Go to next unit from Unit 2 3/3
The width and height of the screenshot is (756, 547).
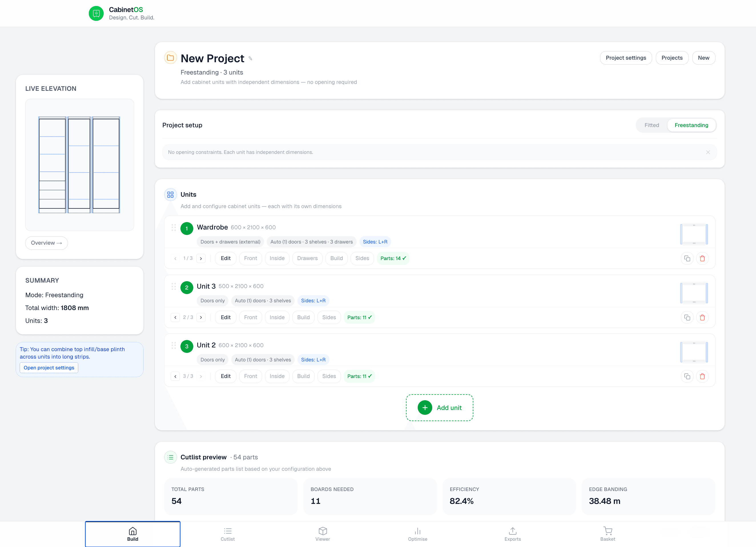pyautogui.click(x=201, y=376)
